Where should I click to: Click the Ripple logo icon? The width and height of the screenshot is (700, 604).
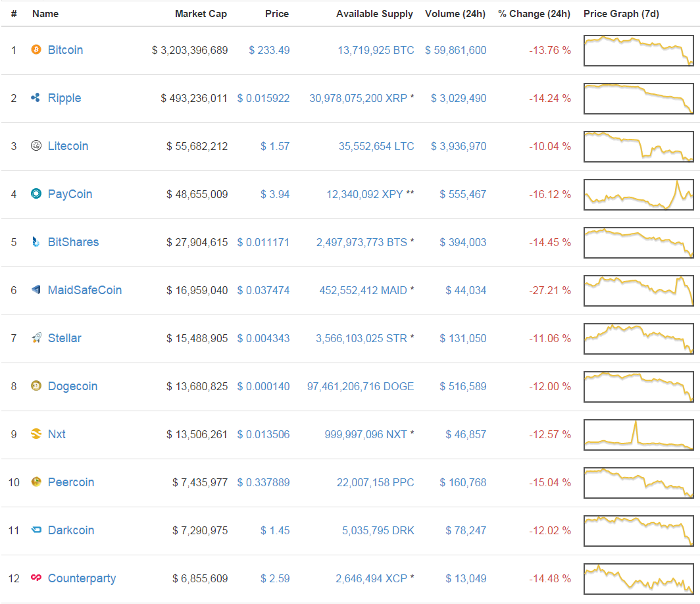[36, 97]
